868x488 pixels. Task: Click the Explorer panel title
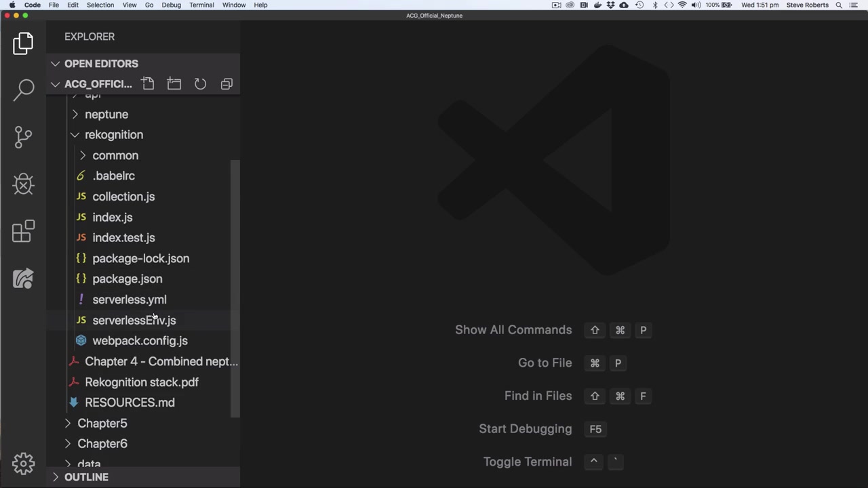pyautogui.click(x=90, y=37)
